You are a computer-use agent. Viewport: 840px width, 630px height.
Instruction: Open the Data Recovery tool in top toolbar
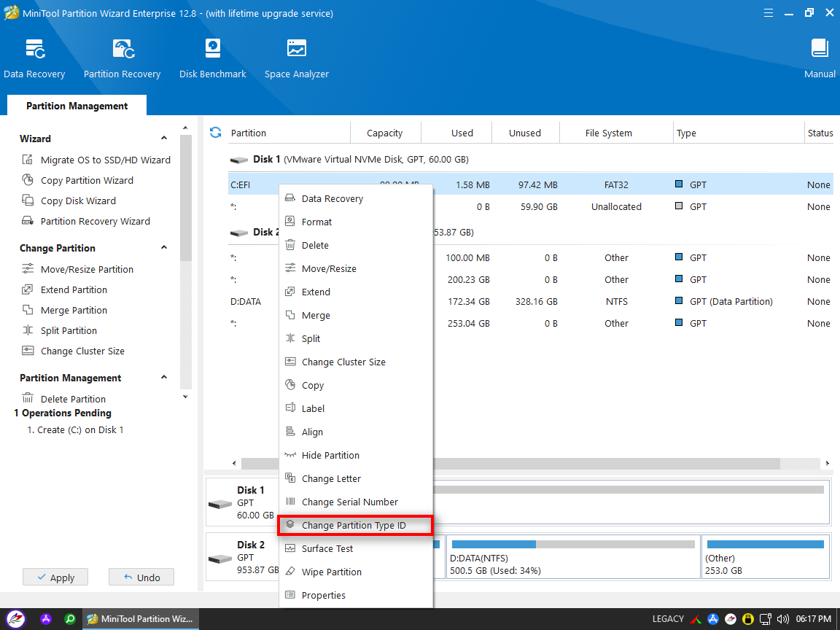pyautogui.click(x=34, y=58)
